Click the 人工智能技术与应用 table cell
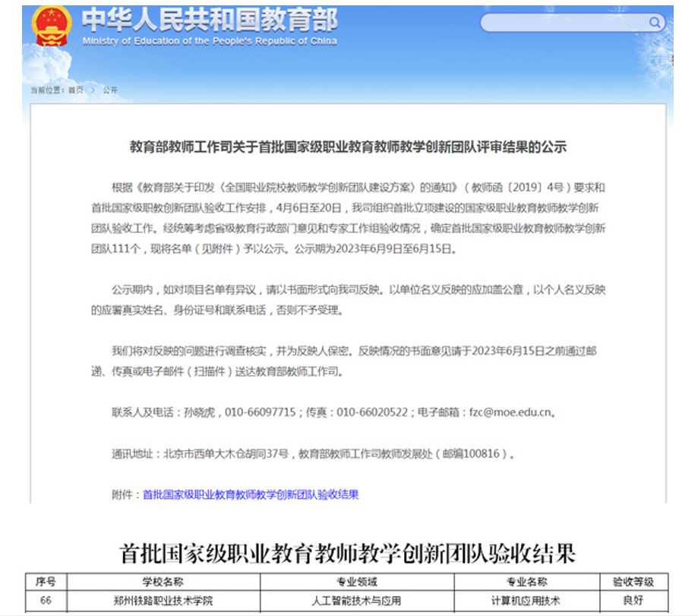 coord(357,600)
